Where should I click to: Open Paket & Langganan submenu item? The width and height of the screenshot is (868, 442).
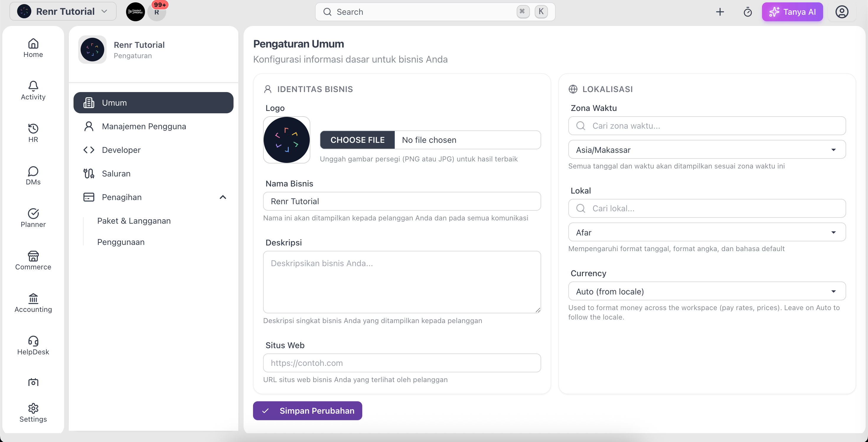(134, 220)
